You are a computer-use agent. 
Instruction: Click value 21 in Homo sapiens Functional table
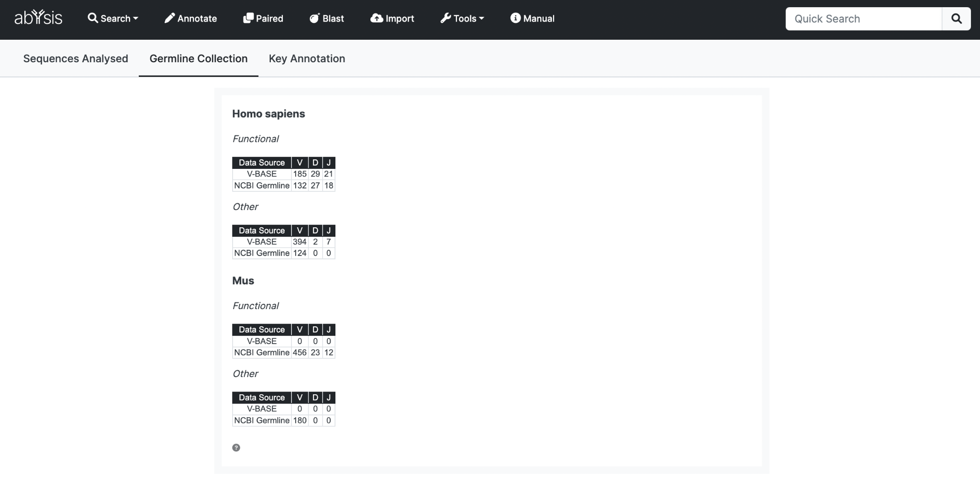pyautogui.click(x=328, y=174)
